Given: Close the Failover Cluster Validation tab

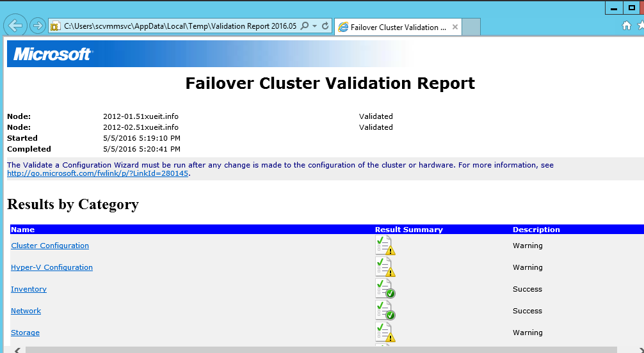Looking at the screenshot, I should (455, 27).
